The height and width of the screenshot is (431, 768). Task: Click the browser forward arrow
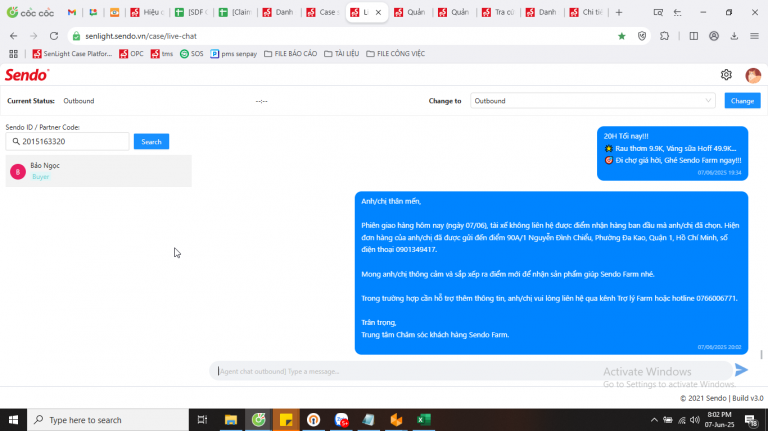[x=33, y=36]
